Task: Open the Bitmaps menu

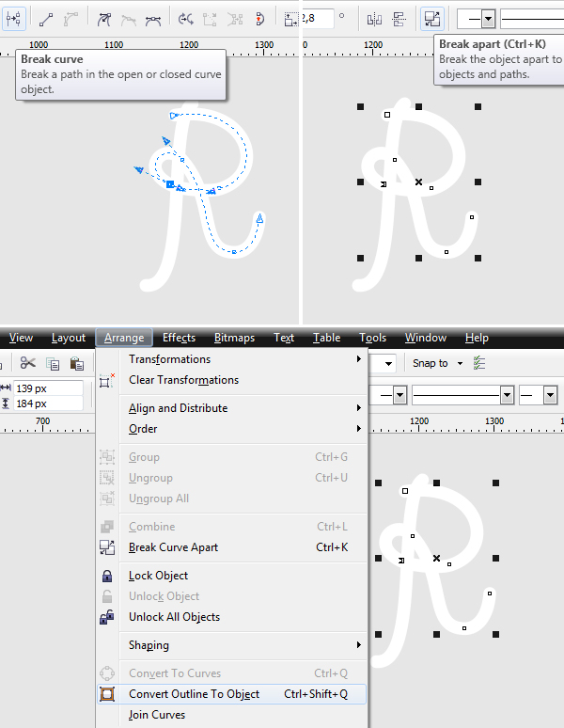Action: pyautogui.click(x=234, y=338)
